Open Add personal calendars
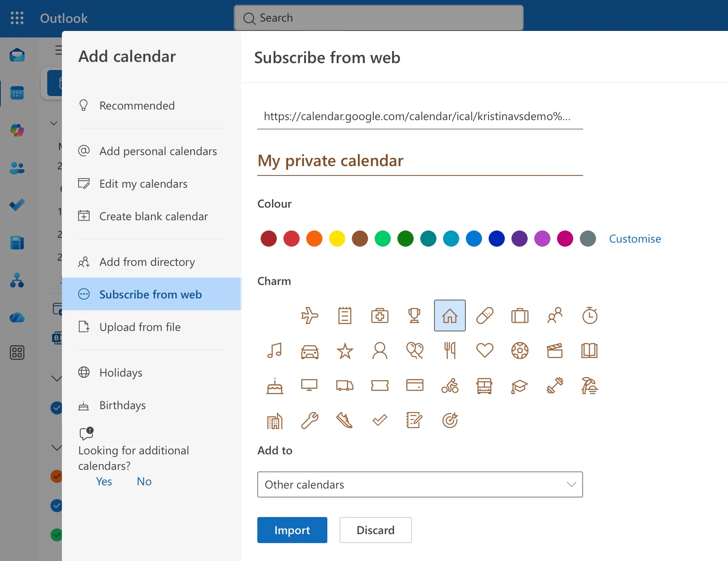Screen dimensions: 728x561 pos(151,151)
